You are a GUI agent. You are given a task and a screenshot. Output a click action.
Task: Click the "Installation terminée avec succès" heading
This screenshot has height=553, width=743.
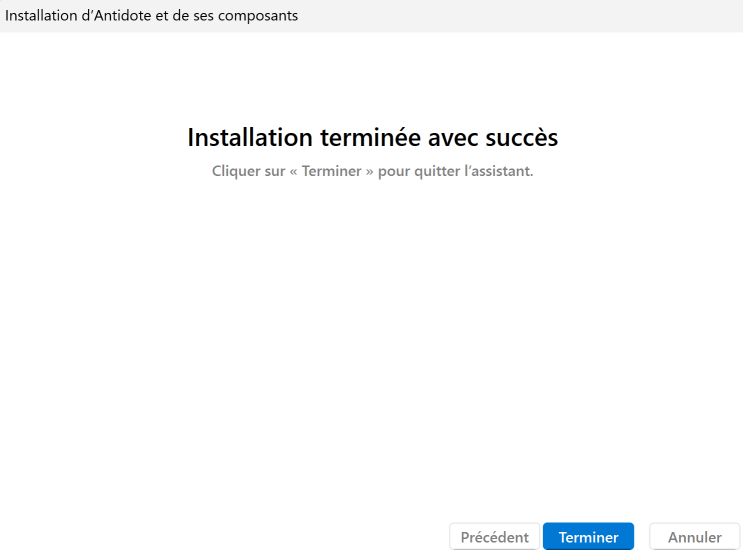point(372,137)
